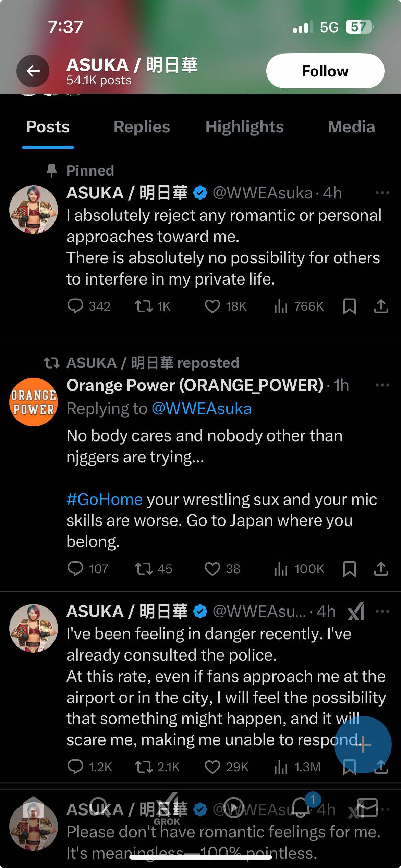Open the Highlights tab

(x=244, y=127)
